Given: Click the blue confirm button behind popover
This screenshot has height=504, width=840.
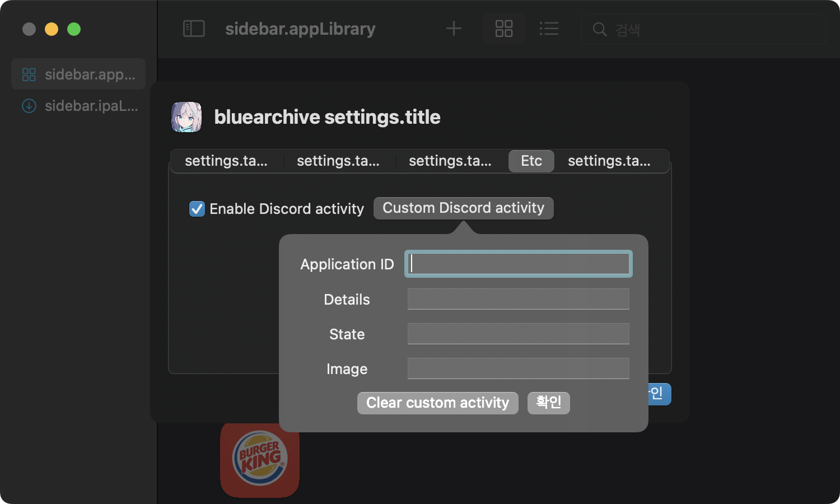Looking at the screenshot, I should (x=660, y=394).
